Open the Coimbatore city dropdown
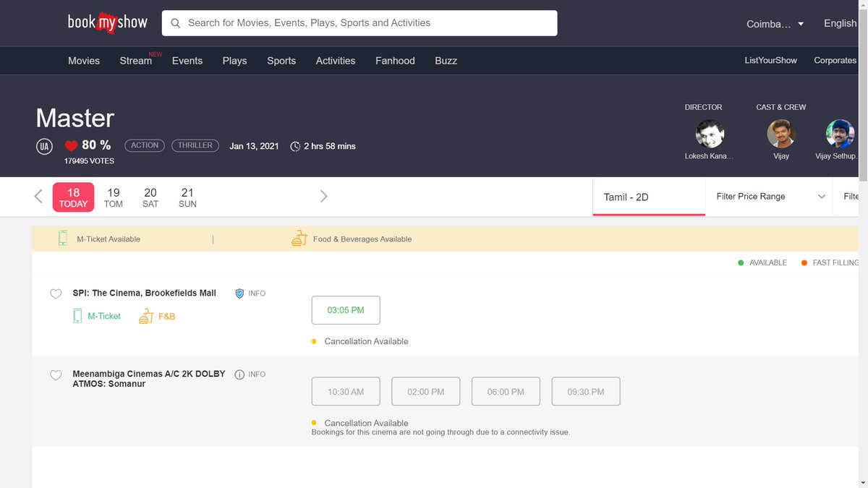 pyautogui.click(x=775, y=24)
